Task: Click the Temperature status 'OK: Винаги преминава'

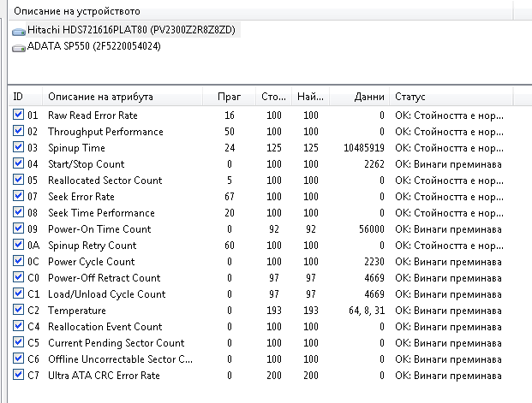Action: click(x=448, y=311)
